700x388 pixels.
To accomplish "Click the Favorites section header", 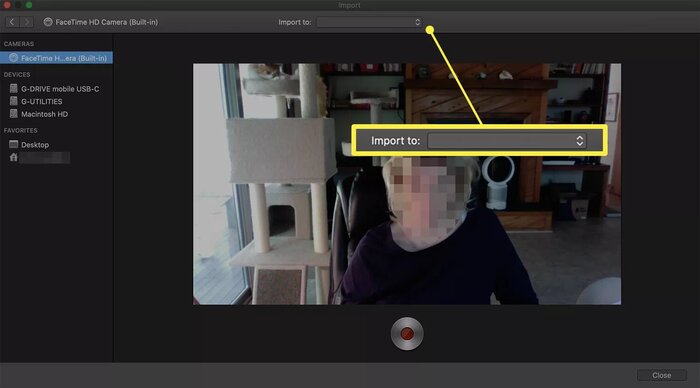I will (21, 130).
